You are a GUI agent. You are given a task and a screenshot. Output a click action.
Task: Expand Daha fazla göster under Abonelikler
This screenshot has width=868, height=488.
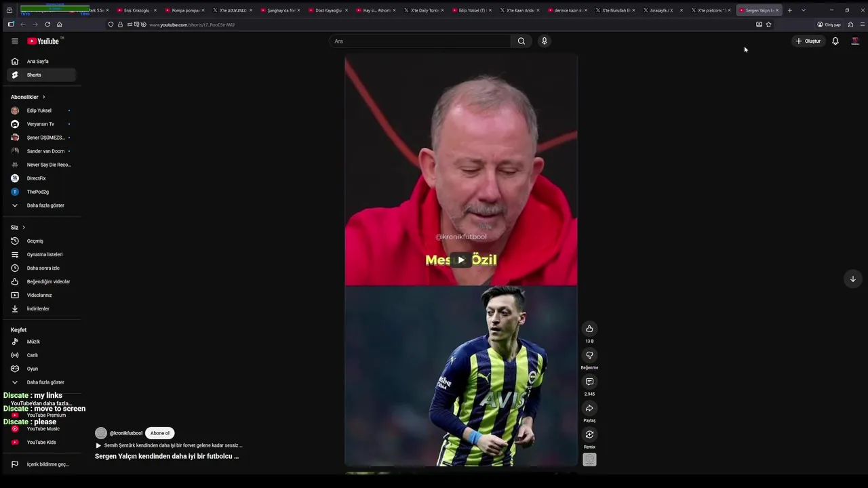(x=41, y=205)
